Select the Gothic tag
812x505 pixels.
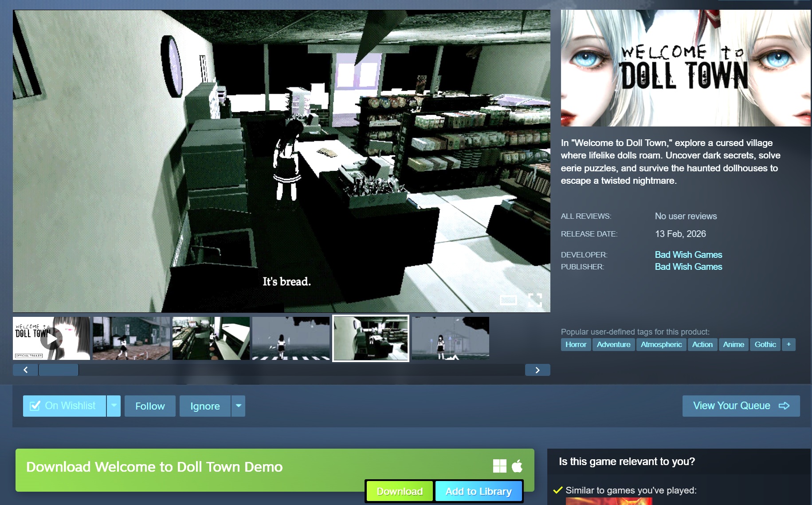click(765, 344)
